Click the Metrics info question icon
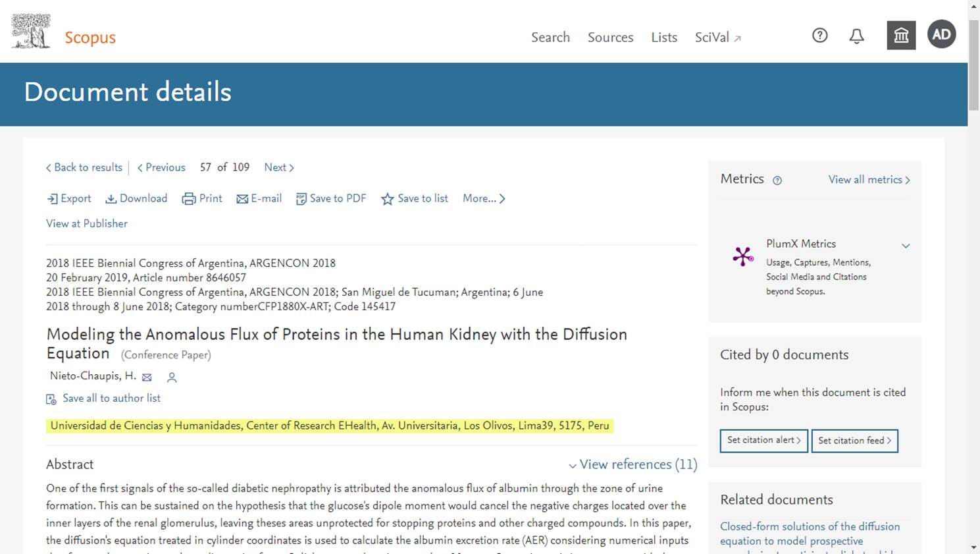Image resolution: width=980 pixels, height=554 pixels. click(x=777, y=180)
